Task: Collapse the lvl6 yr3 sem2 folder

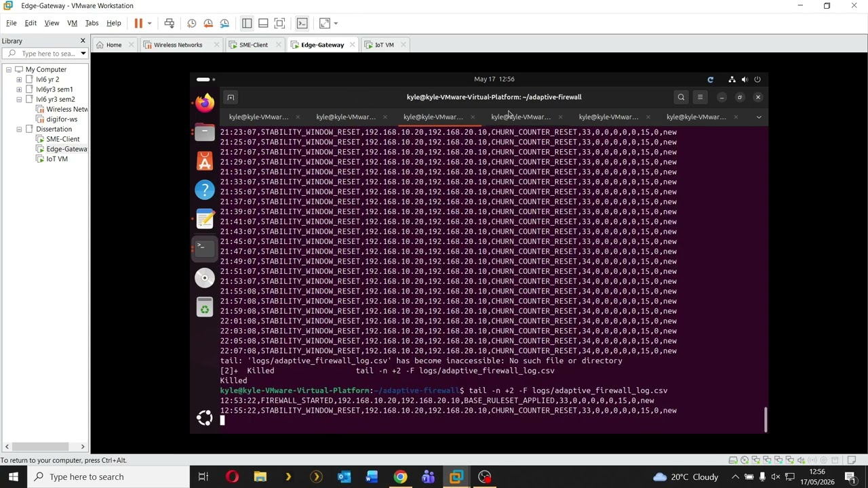Action: tap(19, 99)
